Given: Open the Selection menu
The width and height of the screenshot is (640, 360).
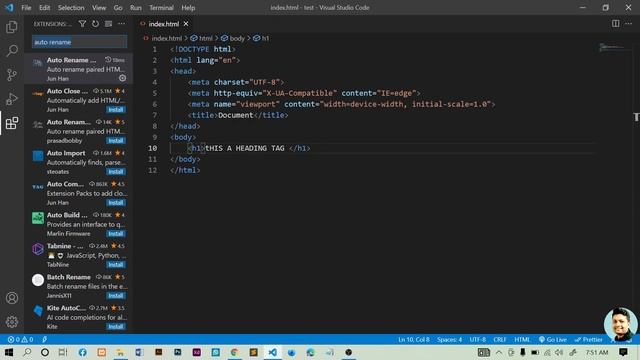Looking at the screenshot, I should click(x=71, y=8).
